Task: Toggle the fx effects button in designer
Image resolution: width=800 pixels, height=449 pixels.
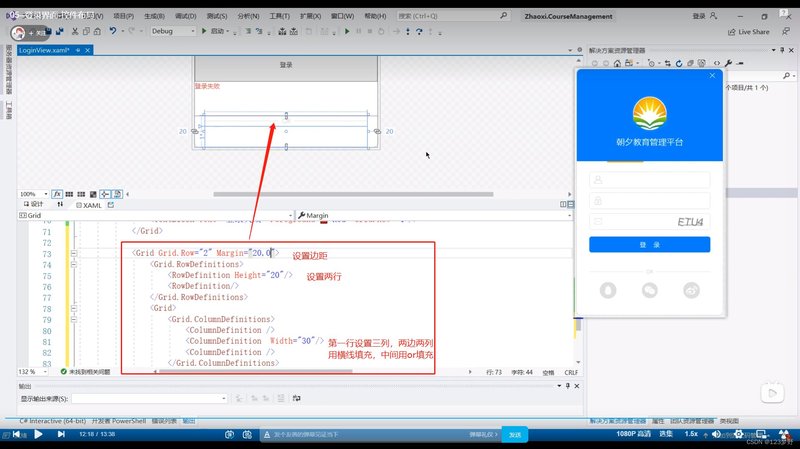Action: (x=57, y=194)
